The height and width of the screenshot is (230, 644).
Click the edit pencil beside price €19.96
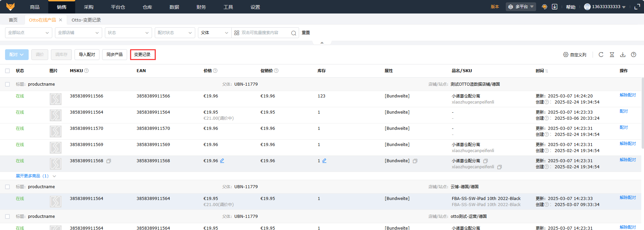pos(222,161)
